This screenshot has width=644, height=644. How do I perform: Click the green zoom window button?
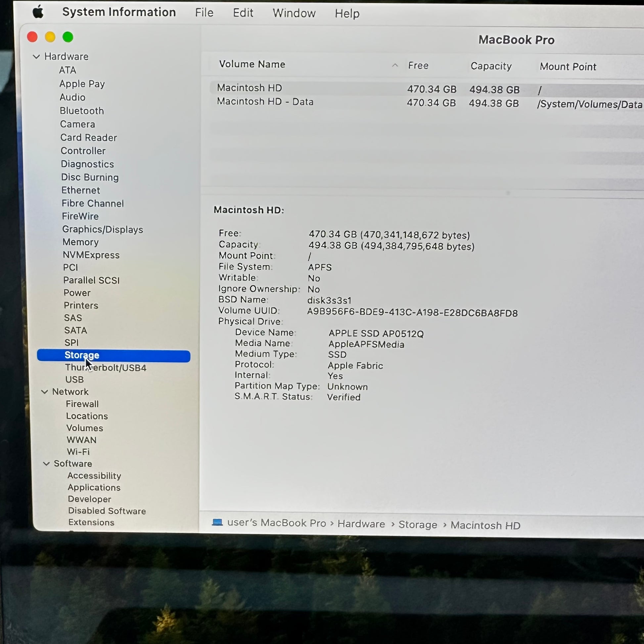point(68,37)
